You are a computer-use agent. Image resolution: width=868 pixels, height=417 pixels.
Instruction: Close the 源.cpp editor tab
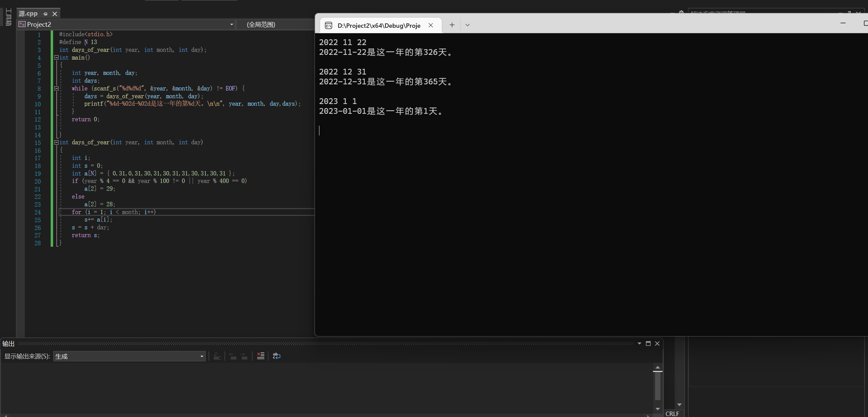click(55, 14)
